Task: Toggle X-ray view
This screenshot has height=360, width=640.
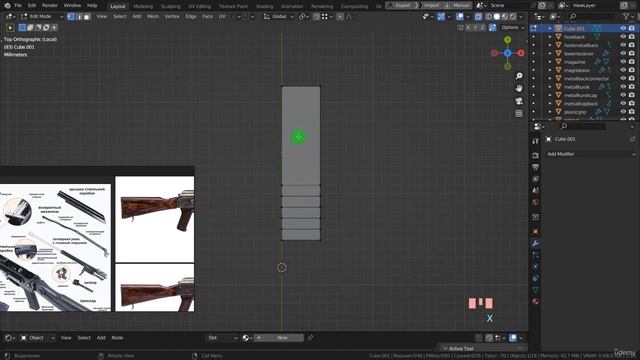Action: pyautogui.click(x=478, y=17)
